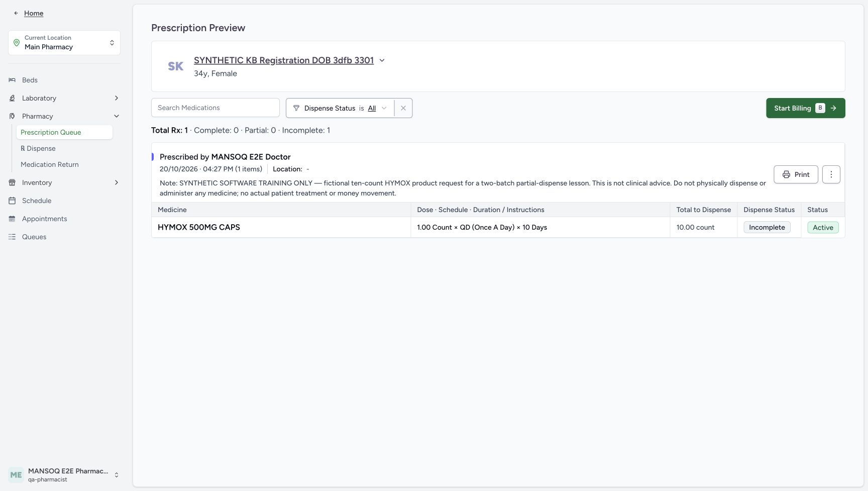The width and height of the screenshot is (868, 491).
Task: Click the printer icon in the Print button
Action: [786, 174]
